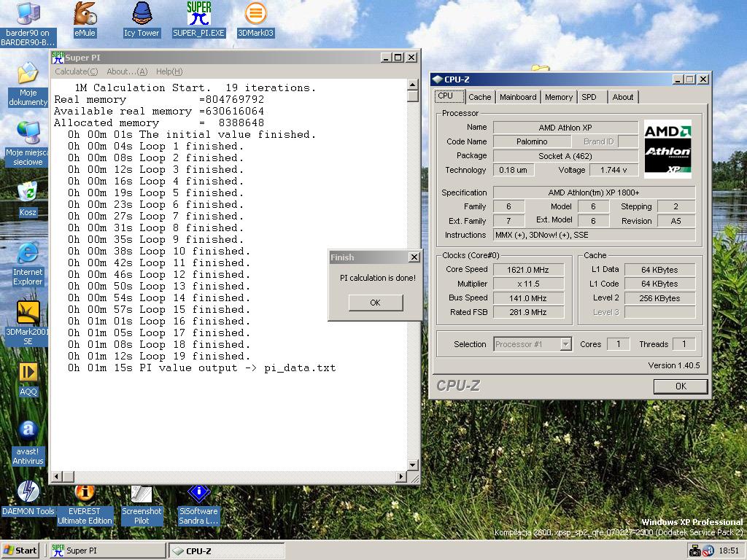The image size is (747, 560).
Task: Click Super PI vertical scroll up arrow
Action: pos(413,85)
